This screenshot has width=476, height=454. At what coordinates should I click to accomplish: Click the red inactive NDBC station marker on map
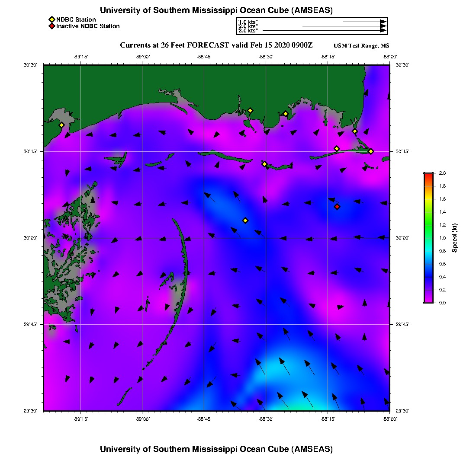tap(337, 207)
